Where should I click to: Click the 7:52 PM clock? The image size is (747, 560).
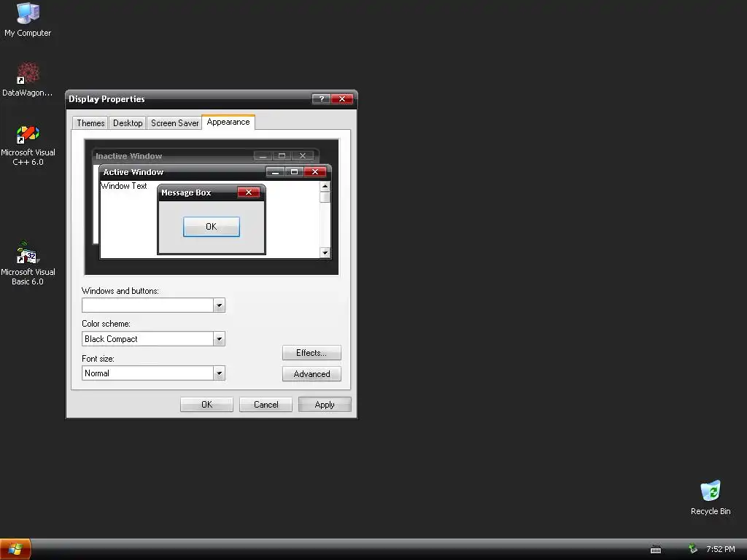pos(720,549)
